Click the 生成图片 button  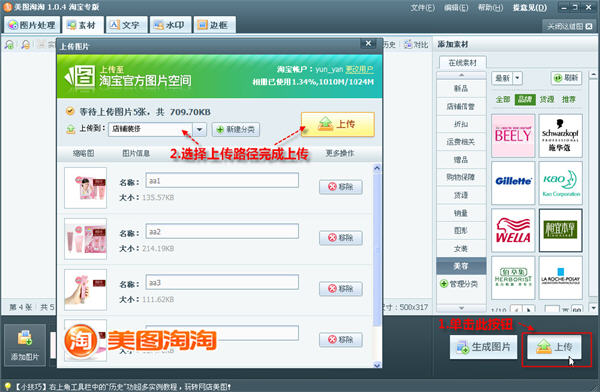(x=483, y=347)
